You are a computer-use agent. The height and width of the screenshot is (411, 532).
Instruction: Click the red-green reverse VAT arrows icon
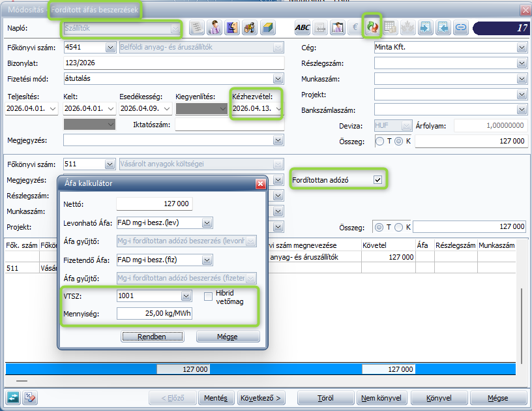(x=372, y=27)
